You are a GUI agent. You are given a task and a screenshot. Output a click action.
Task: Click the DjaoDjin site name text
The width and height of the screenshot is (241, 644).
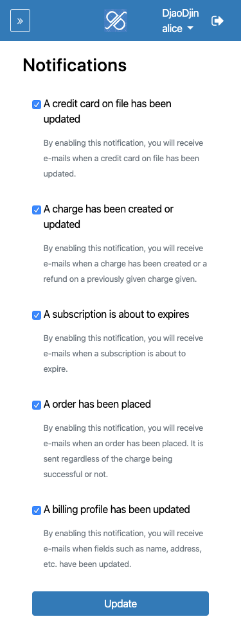180,13
